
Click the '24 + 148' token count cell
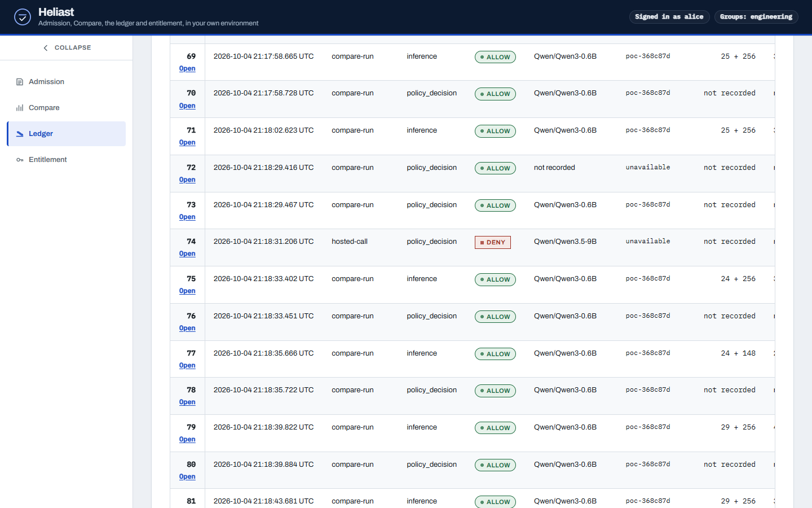pyautogui.click(x=738, y=353)
